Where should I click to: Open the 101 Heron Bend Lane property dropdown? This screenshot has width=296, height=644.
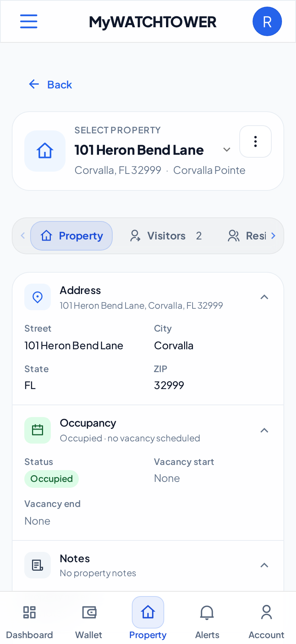coord(153,150)
